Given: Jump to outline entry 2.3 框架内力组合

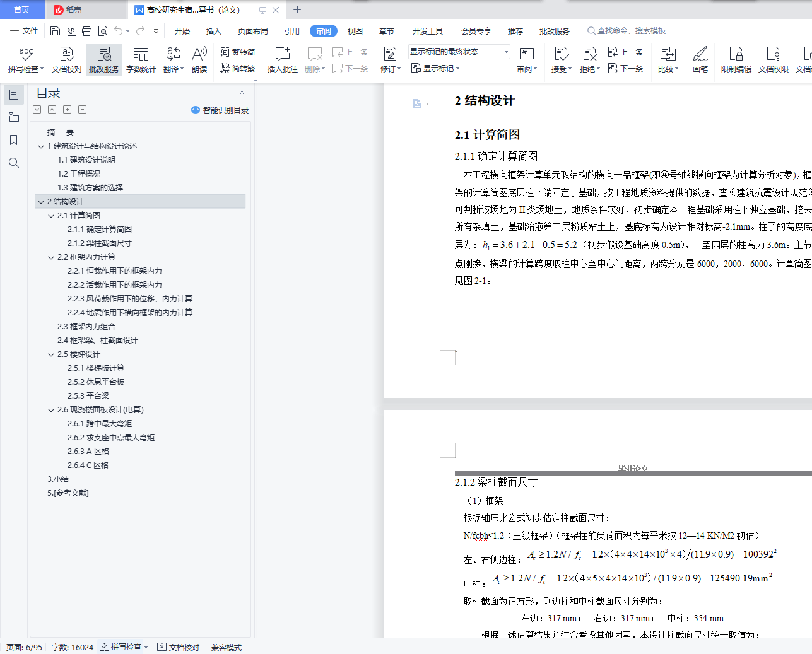Looking at the screenshot, I should (86, 327).
